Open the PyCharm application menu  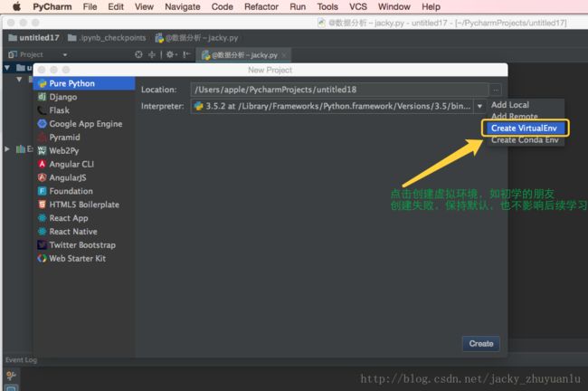[x=52, y=6]
